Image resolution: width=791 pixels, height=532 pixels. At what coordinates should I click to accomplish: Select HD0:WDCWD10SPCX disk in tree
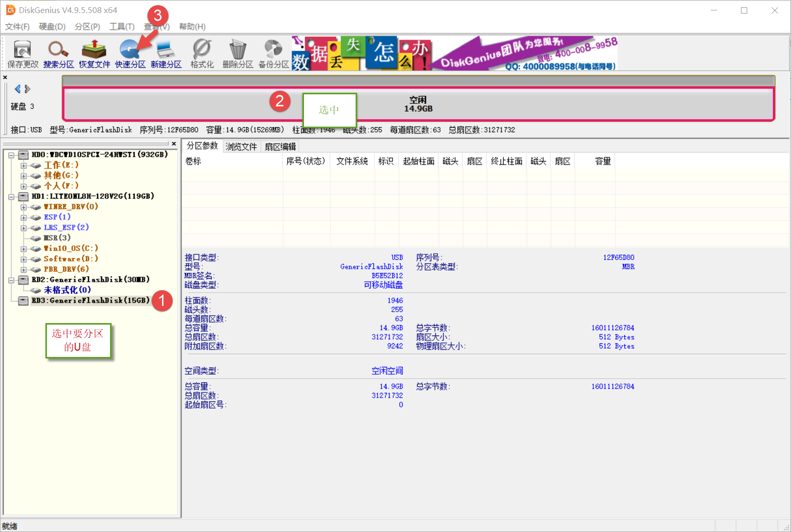click(100, 155)
